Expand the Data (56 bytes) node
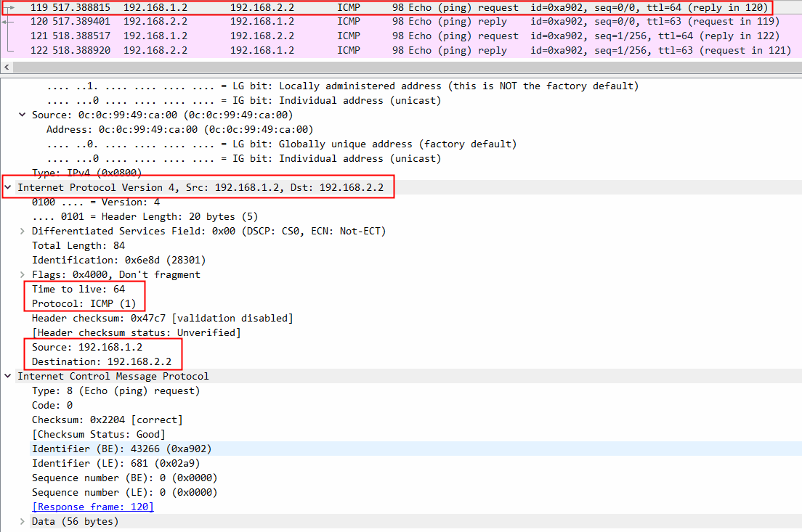The image size is (802, 532). tap(23, 521)
